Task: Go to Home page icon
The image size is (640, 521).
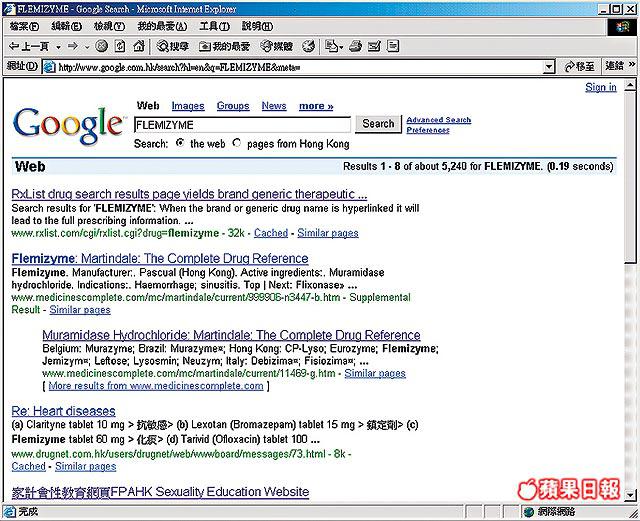Action: [139, 46]
